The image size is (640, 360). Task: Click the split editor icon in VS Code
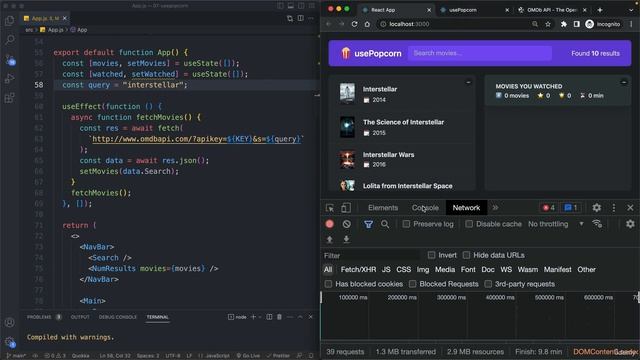click(300, 18)
